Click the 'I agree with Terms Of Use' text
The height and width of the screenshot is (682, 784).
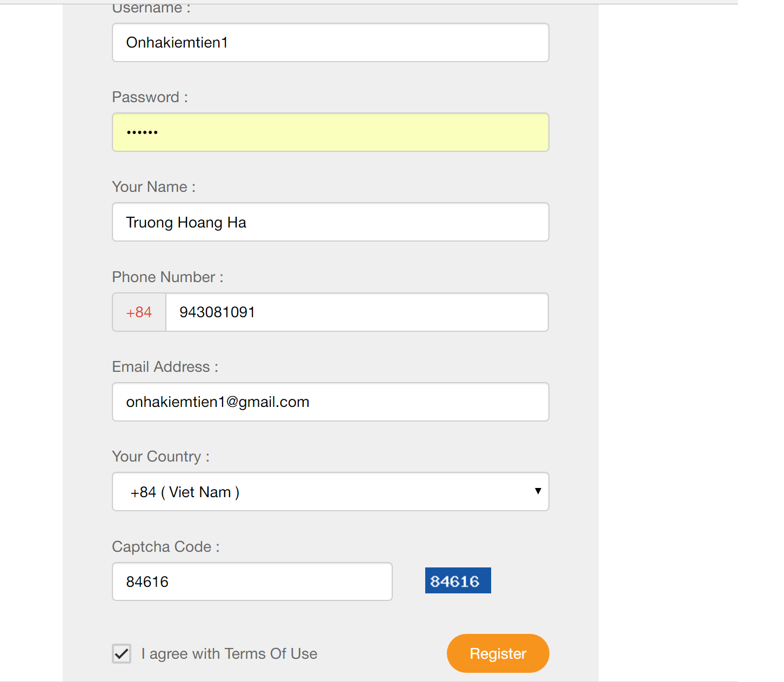click(229, 653)
